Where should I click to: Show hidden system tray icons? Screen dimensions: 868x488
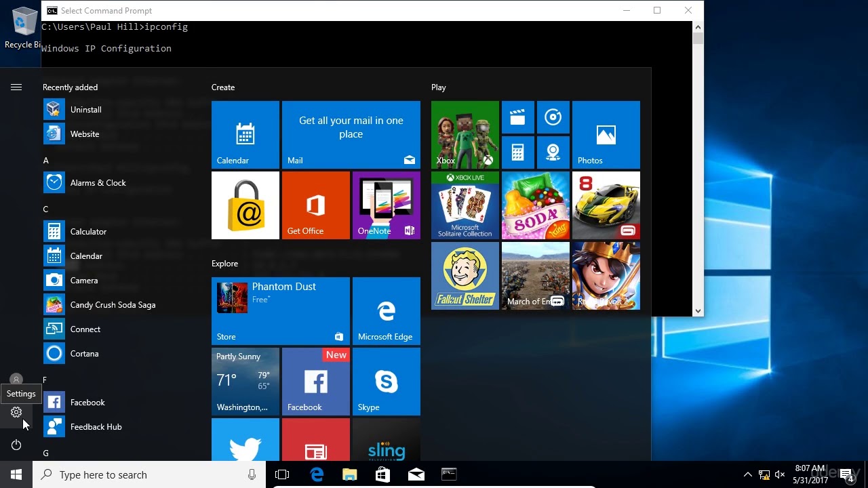748,474
